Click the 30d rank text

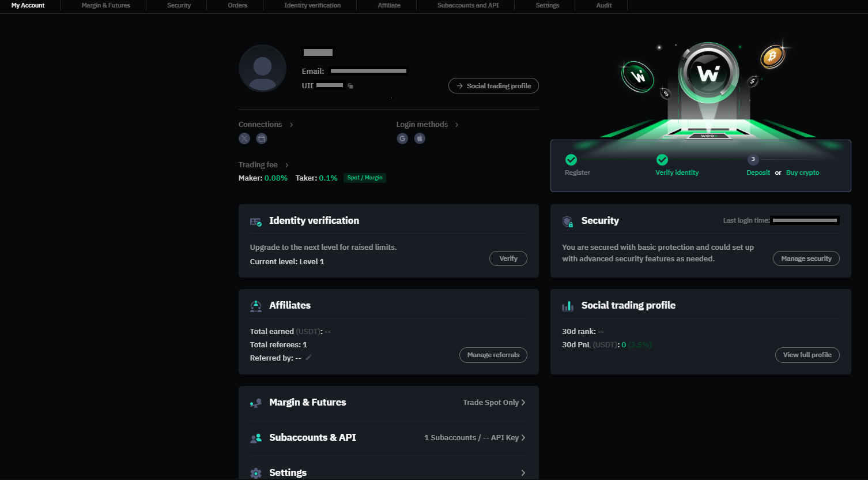pos(583,332)
